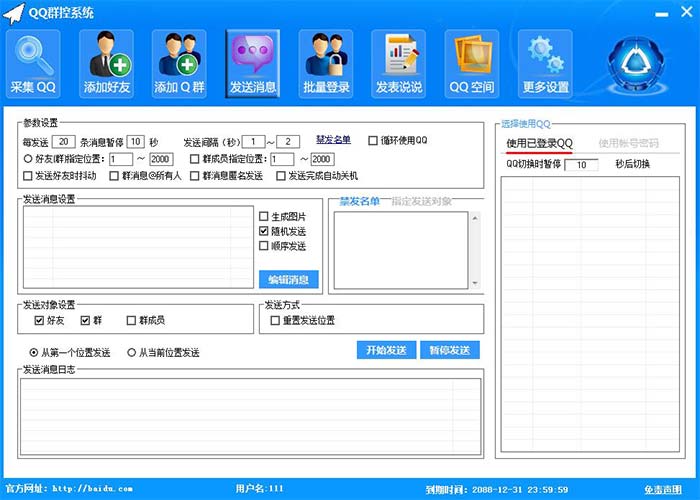This screenshot has width=700, height=500.
Task: Click 群成员指定位置 start position field
Action: 282,159
